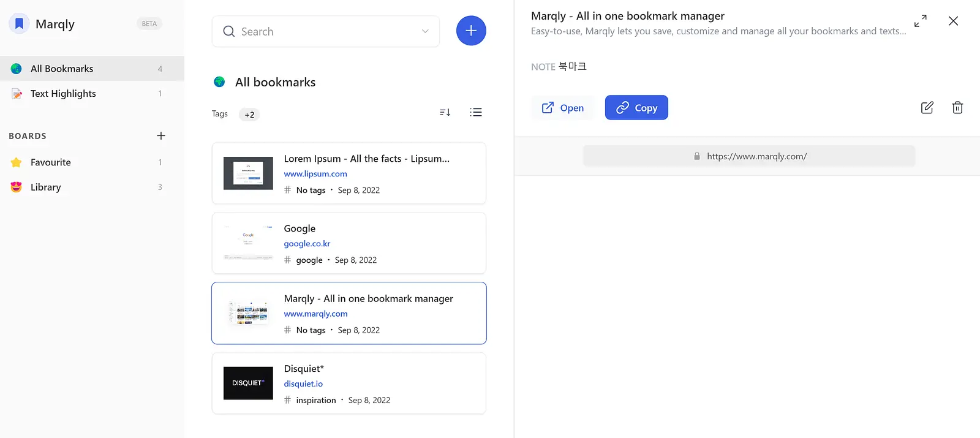Follow the google.co.kr link
Screen dimensions: 980x438
pyautogui.click(x=307, y=244)
